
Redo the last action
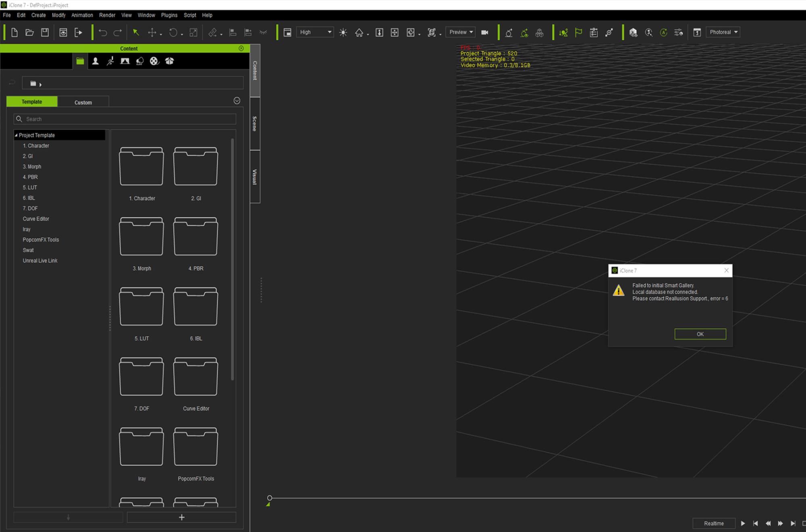(117, 33)
